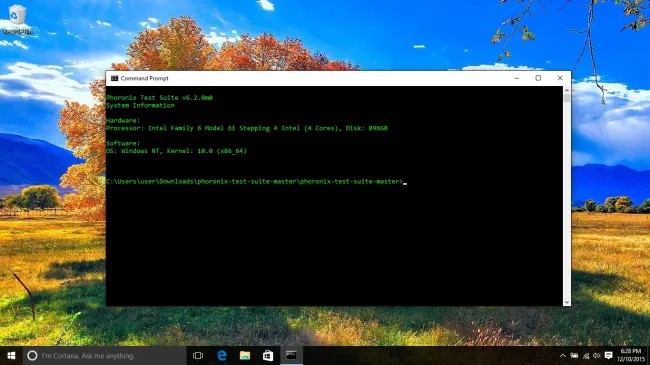Maximize the Command Prompt window
This screenshot has height=365, width=650.
[x=538, y=78]
